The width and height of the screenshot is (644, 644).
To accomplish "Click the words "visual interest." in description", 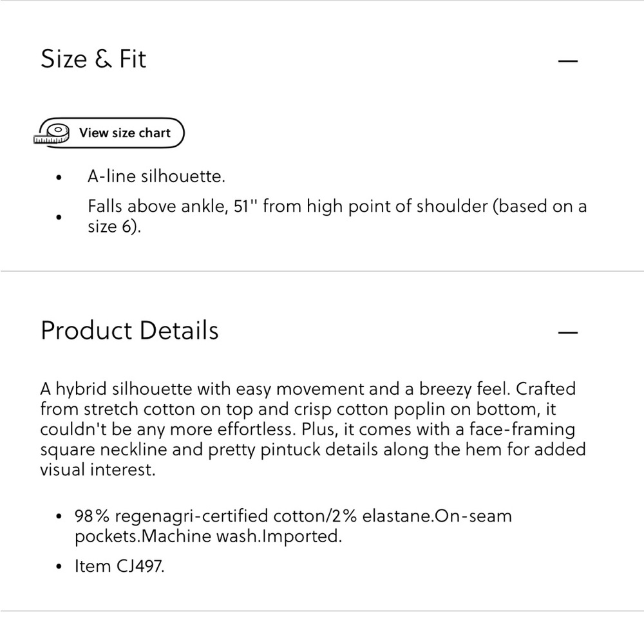I will click(98, 469).
